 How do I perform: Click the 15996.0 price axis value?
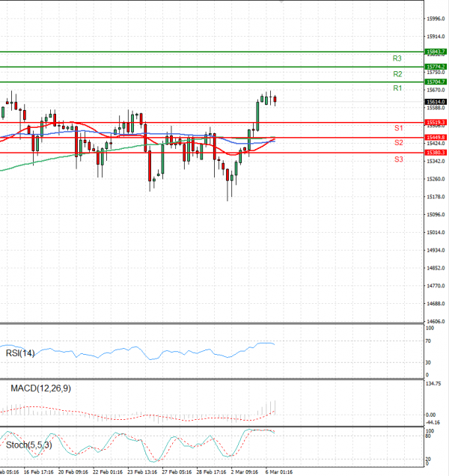click(436, 19)
